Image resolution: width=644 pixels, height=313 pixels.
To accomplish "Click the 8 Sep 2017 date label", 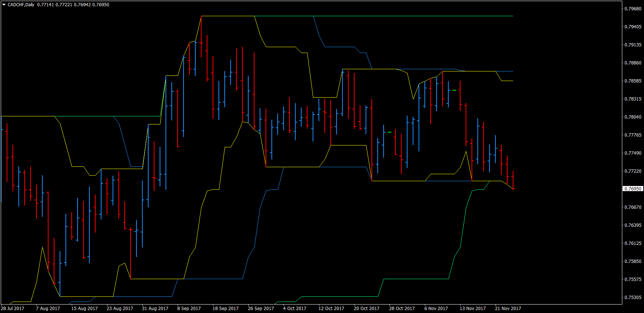I will tap(189, 309).
